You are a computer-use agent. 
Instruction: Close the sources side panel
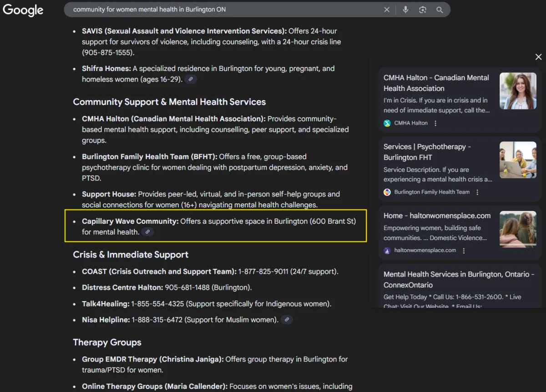click(538, 57)
